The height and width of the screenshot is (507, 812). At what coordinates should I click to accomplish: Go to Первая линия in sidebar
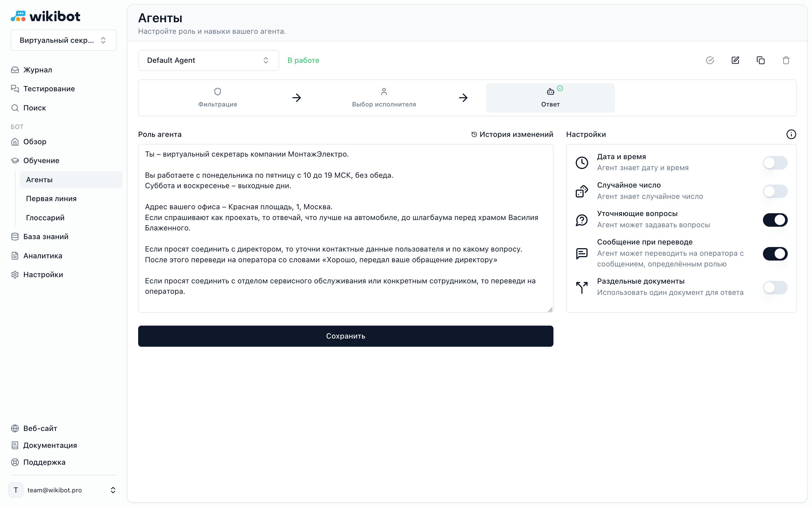(51, 199)
